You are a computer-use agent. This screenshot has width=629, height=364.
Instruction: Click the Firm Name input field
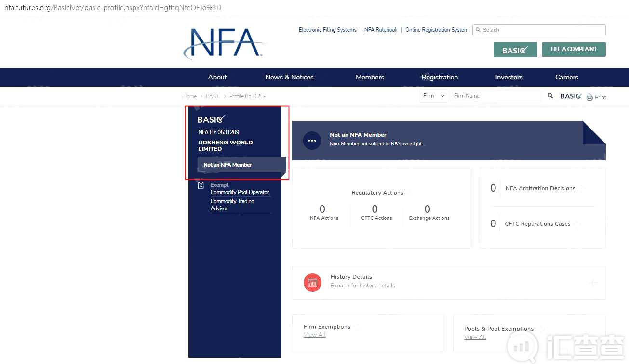[495, 96]
